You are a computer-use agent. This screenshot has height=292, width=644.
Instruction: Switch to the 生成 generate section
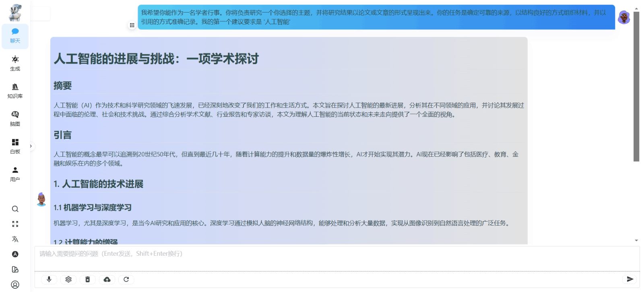(x=15, y=64)
